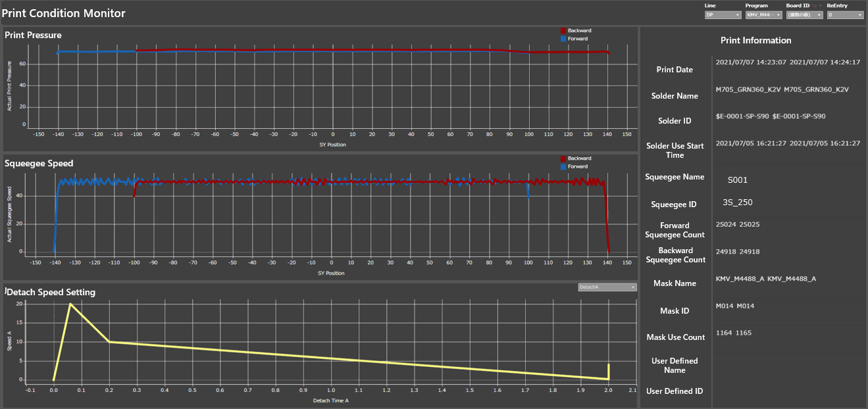Click blue Forward swatch in Print Pressure legend
The height and width of the screenshot is (409, 868).
point(563,39)
